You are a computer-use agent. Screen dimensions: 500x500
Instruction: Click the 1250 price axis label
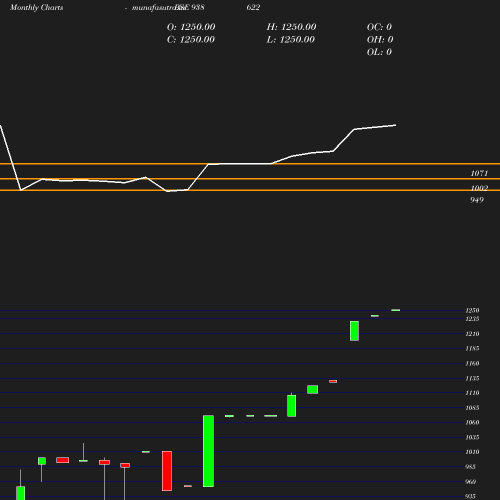point(472,310)
